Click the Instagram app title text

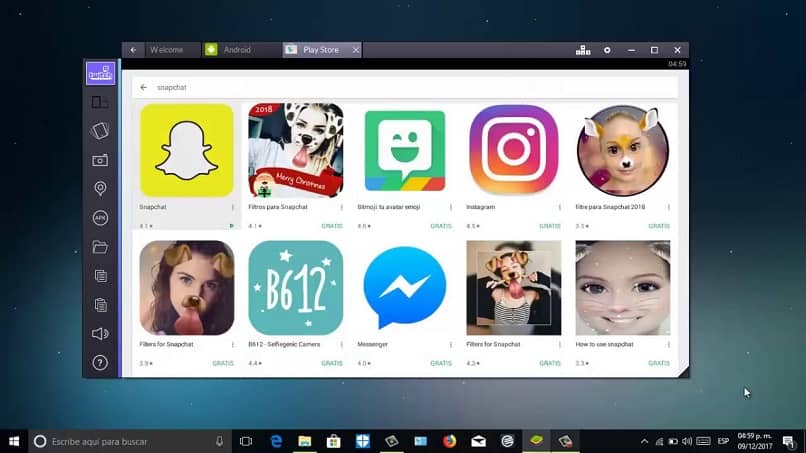(481, 207)
